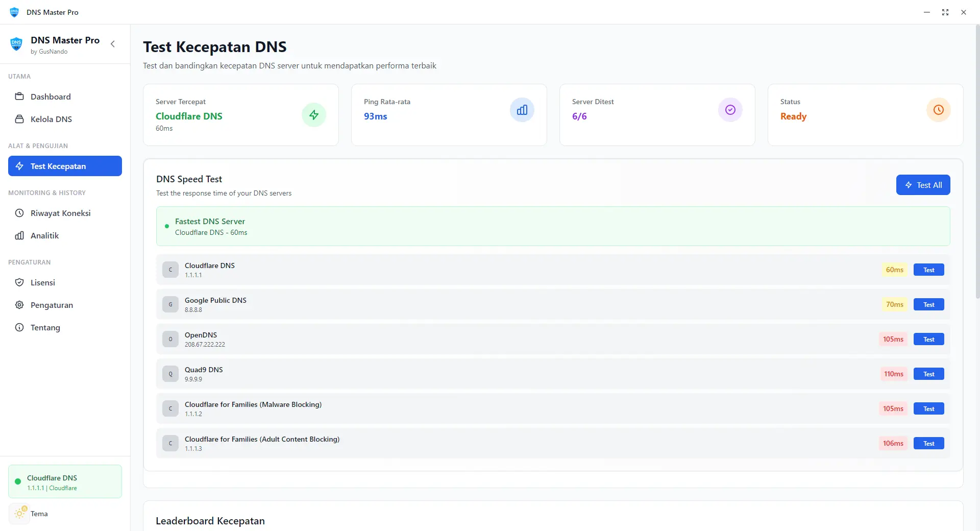980x531 pixels.
Task: Click the 93ms average ping value
Action: pos(375,116)
